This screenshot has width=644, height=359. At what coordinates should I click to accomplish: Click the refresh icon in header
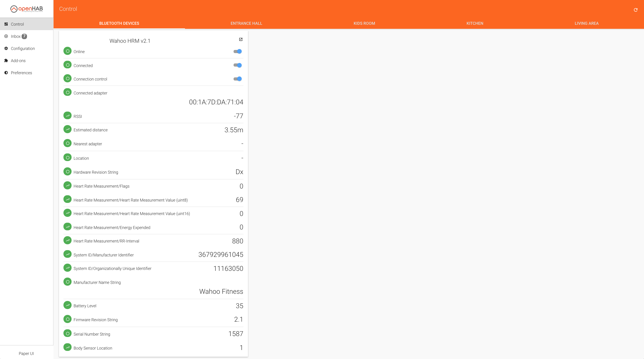click(x=635, y=10)
